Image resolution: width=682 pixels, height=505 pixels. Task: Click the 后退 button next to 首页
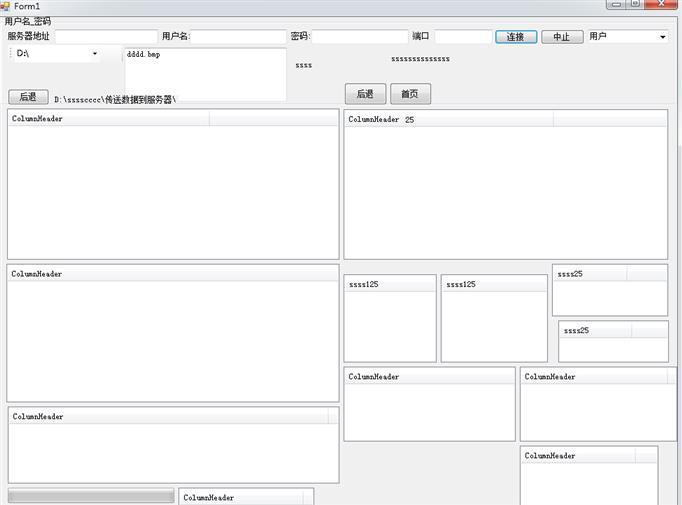[x=365, y=94]
